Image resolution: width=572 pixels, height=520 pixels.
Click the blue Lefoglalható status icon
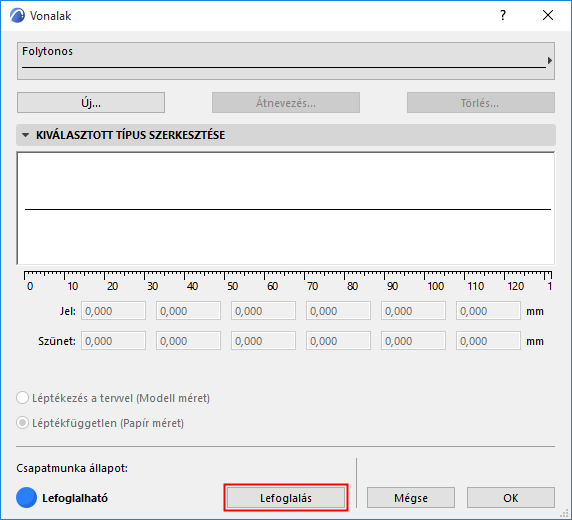[26, 498]
